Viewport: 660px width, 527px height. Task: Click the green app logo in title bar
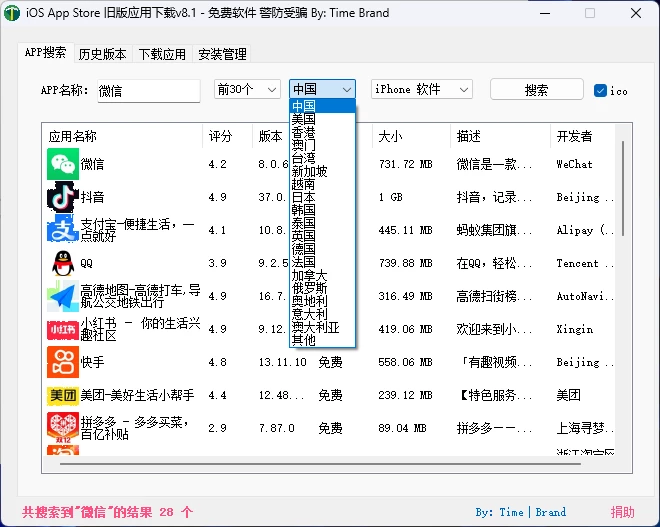pos(12,13)
